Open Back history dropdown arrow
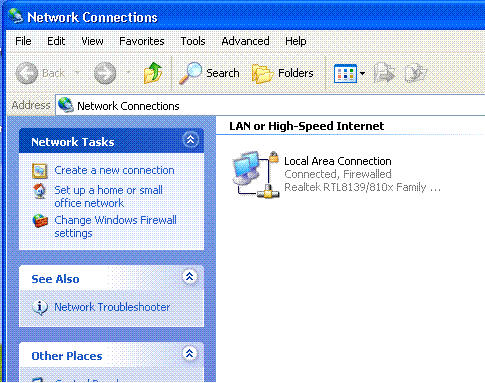 click(77, 72)
